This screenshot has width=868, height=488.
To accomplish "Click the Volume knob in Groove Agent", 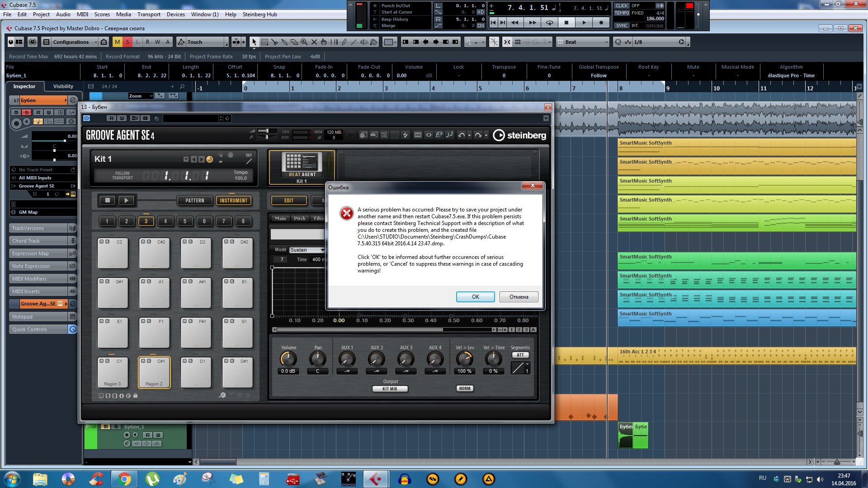I will pyautogui.click(x=288, y=359).
